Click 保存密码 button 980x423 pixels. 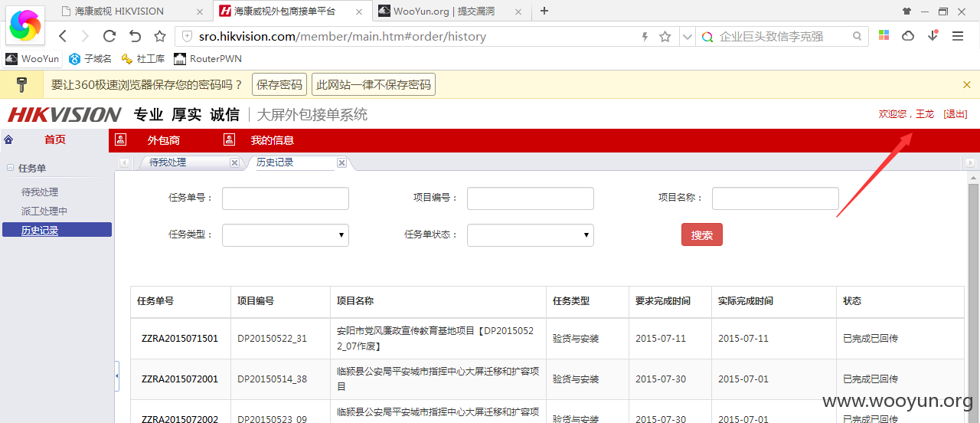pyautogui.click(x=279, y=84)
